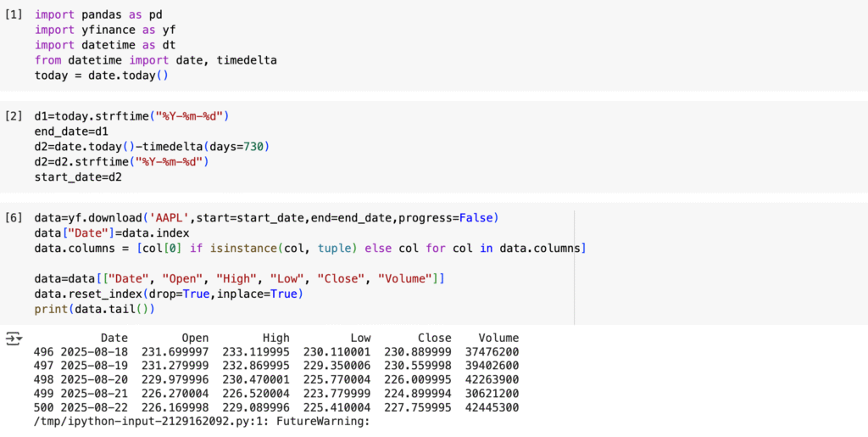
Task: Click output row 500 dated 2025-08-22
Action: 276,406
